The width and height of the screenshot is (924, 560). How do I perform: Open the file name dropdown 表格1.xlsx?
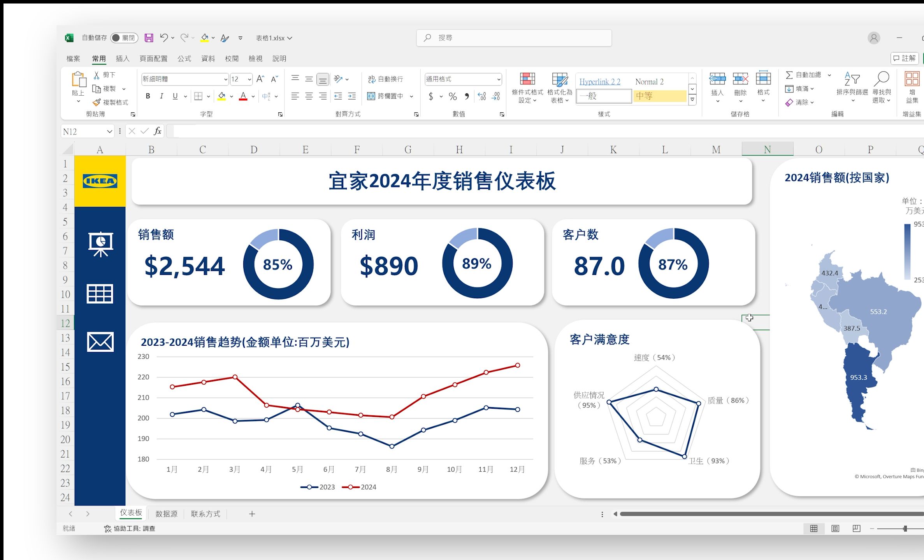(290, 38)
